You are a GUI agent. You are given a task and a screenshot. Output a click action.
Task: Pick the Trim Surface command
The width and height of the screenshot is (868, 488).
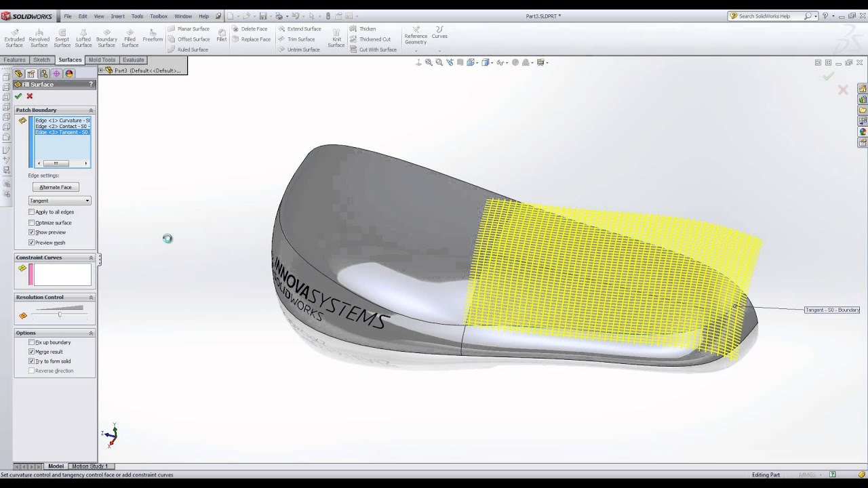(296, 39)
